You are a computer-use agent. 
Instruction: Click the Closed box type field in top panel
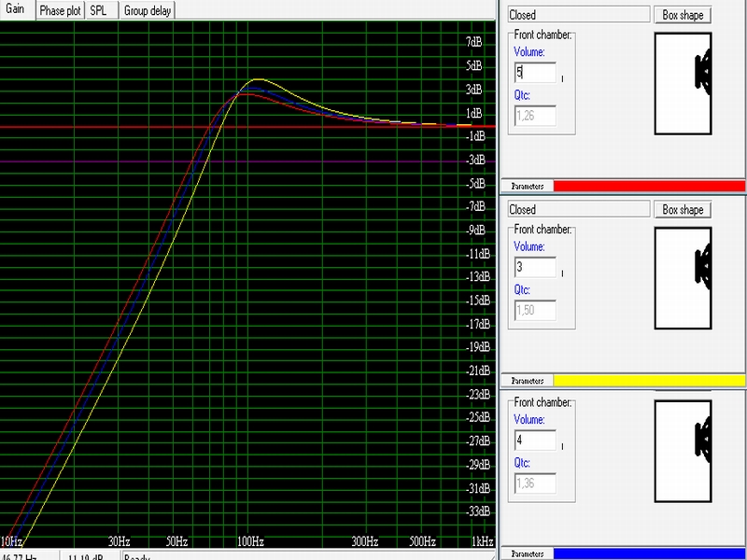pos(578,15)
